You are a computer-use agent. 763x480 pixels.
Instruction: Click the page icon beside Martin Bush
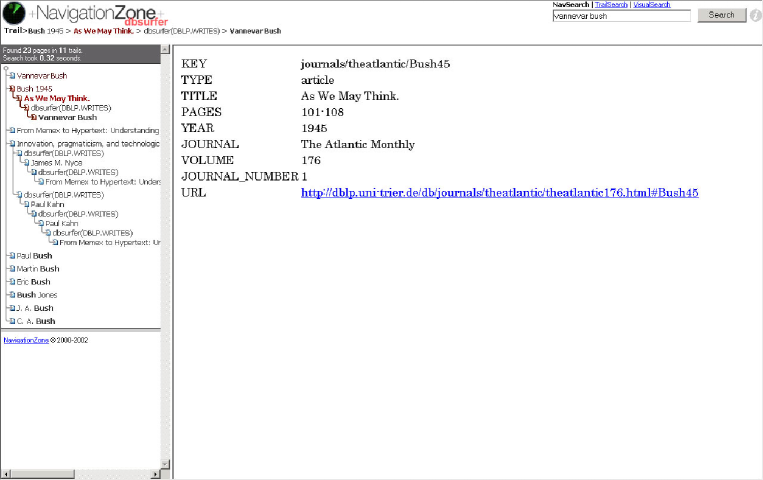tap(12, 269)
